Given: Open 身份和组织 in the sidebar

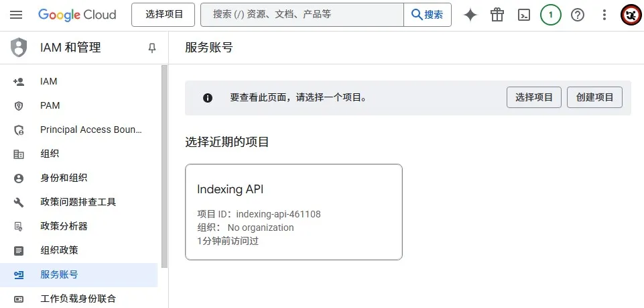Looking at the screenshot, I should click(x=79, y=178).
